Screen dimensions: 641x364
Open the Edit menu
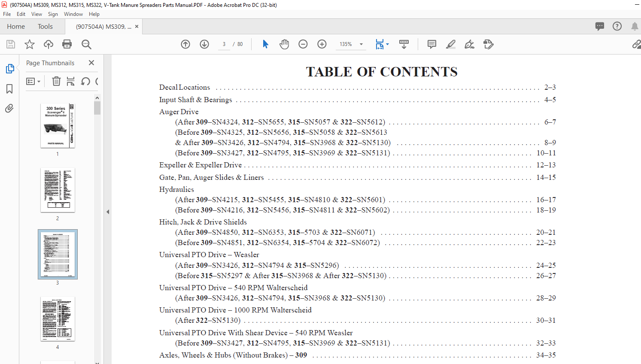pos(21,14)
